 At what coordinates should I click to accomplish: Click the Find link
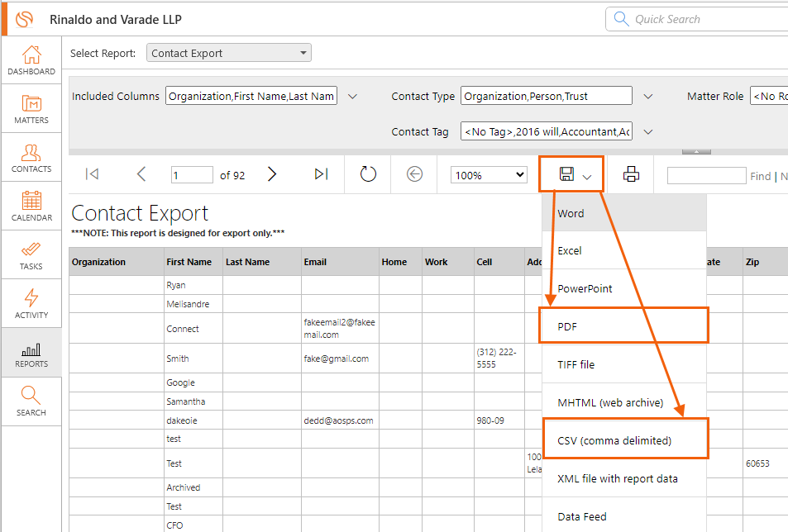click(760, 176)
